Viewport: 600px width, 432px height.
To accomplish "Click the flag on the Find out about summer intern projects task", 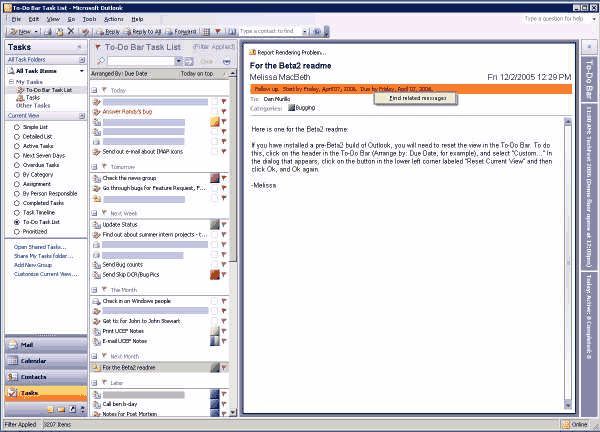I will click(224, 234).
